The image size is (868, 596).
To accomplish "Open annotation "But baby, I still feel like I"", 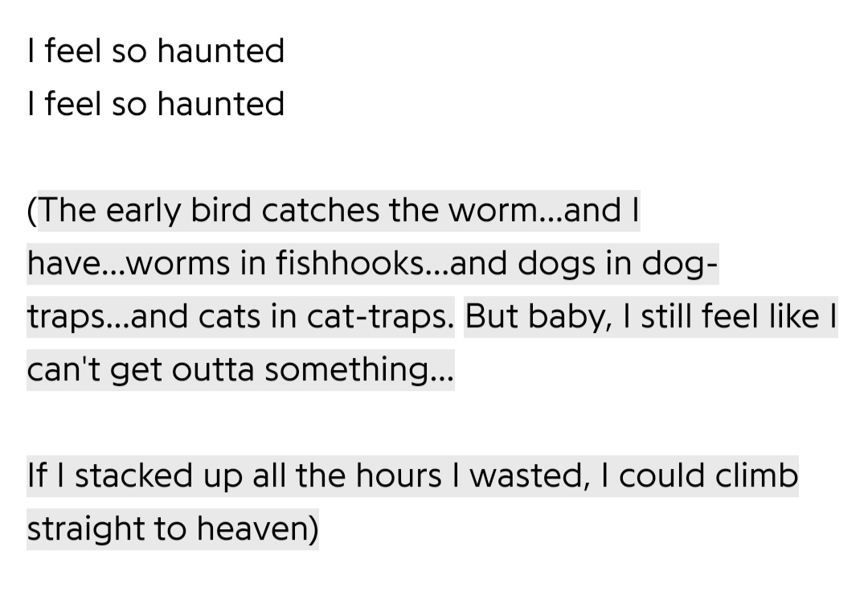I will click(x=651, y=317).
